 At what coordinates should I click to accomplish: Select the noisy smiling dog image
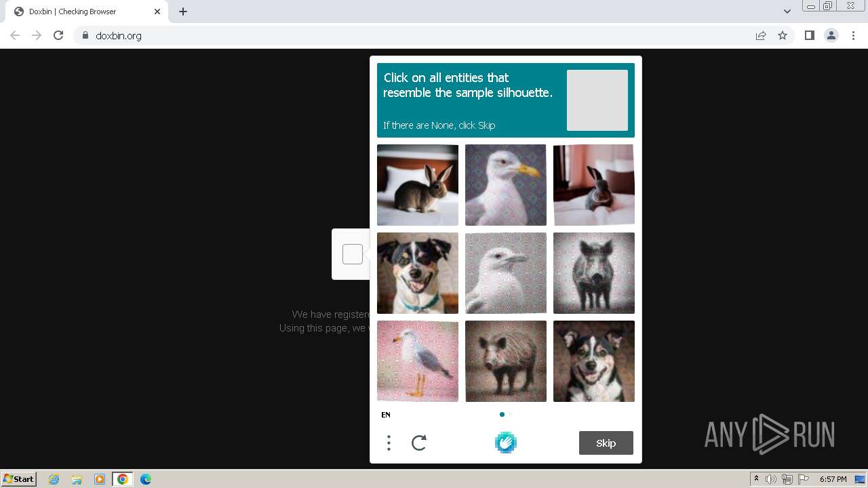[594, 361]
